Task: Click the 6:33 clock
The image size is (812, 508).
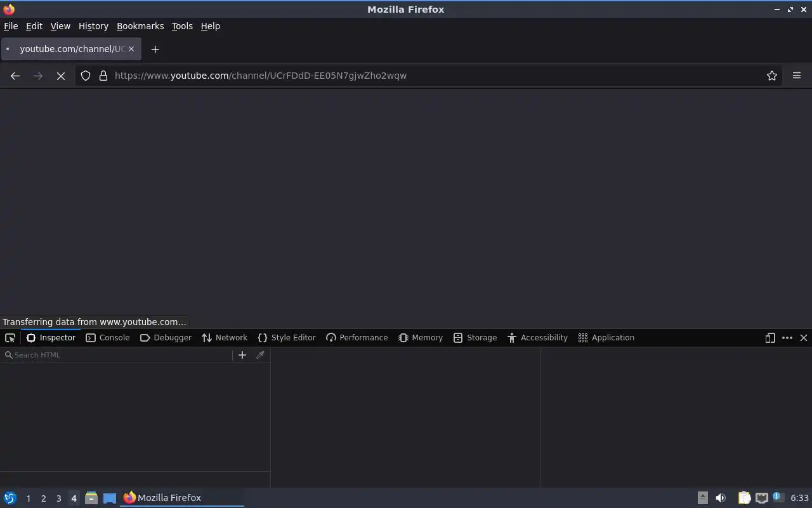Action: [799, 498]
